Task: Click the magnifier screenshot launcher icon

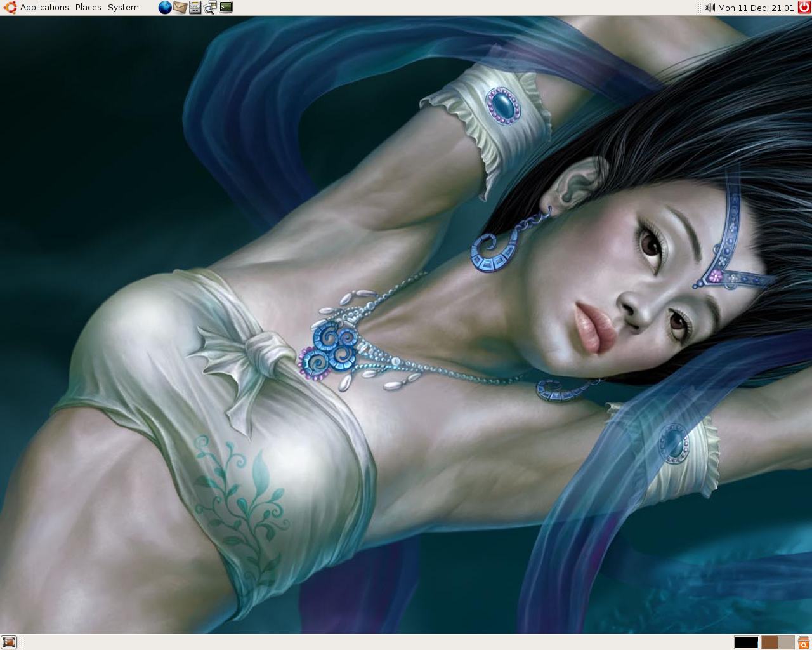Action: pyautogui.click(x=211, y=8)
